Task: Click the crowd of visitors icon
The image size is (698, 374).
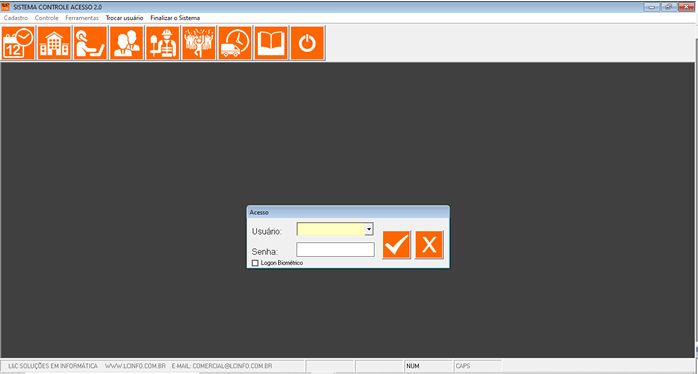Action: pos(199,43)
